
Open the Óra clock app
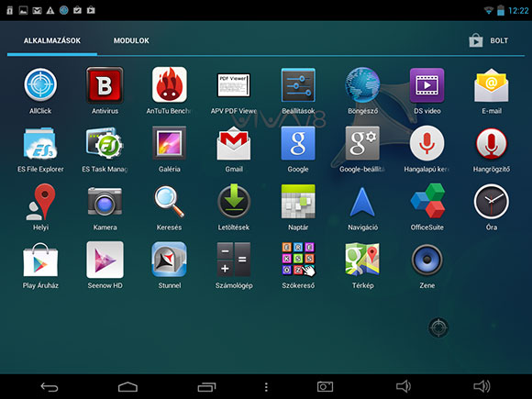click(x=492, y=202)
